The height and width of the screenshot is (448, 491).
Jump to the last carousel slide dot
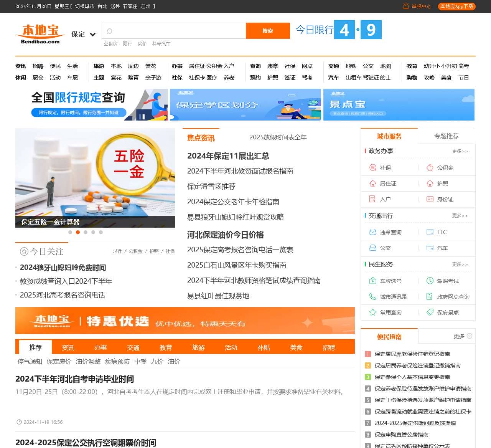click(x=101, y=232)
